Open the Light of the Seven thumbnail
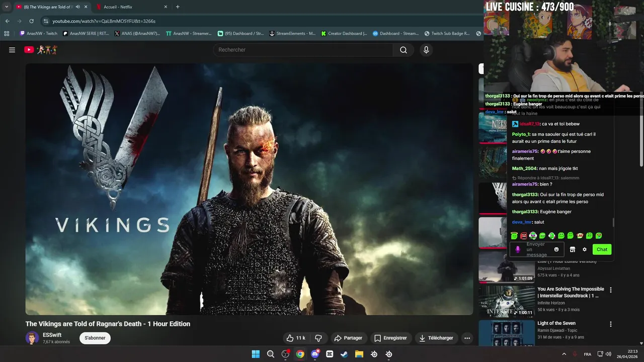Viewport: 644px width, 362px height. [507, 333]
